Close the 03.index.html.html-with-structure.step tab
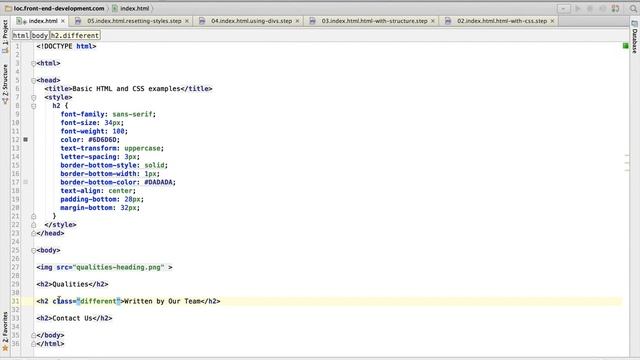Image resolution: width=640 pixels, height=360 pixels. click(x=433, y=21)
